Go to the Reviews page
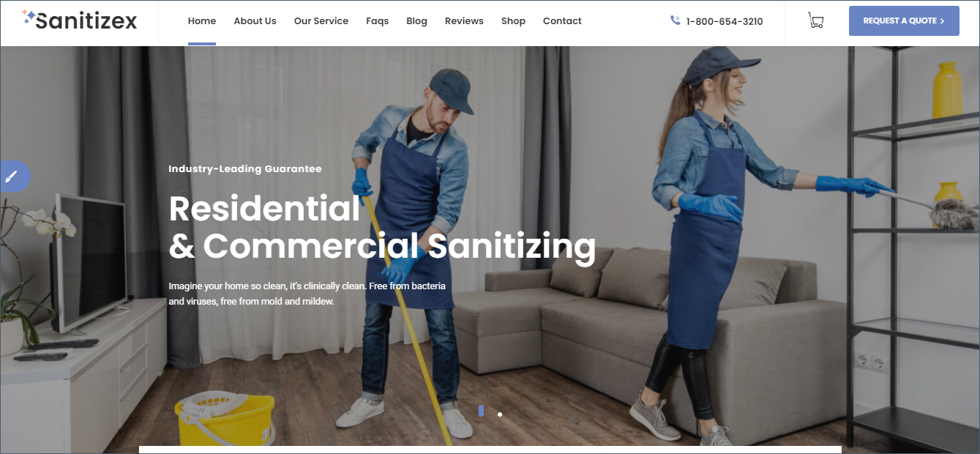Screen dimensions: 980x454 pyautogui.click(x=464, y=21)
